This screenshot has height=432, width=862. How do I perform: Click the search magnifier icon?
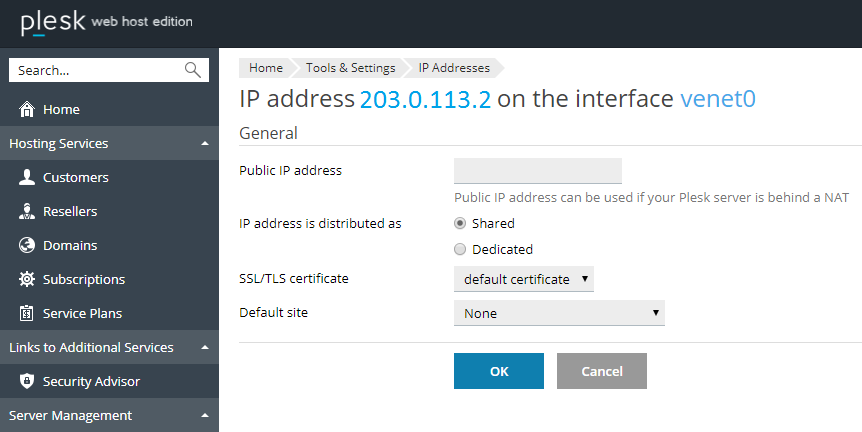pos(193,70)
